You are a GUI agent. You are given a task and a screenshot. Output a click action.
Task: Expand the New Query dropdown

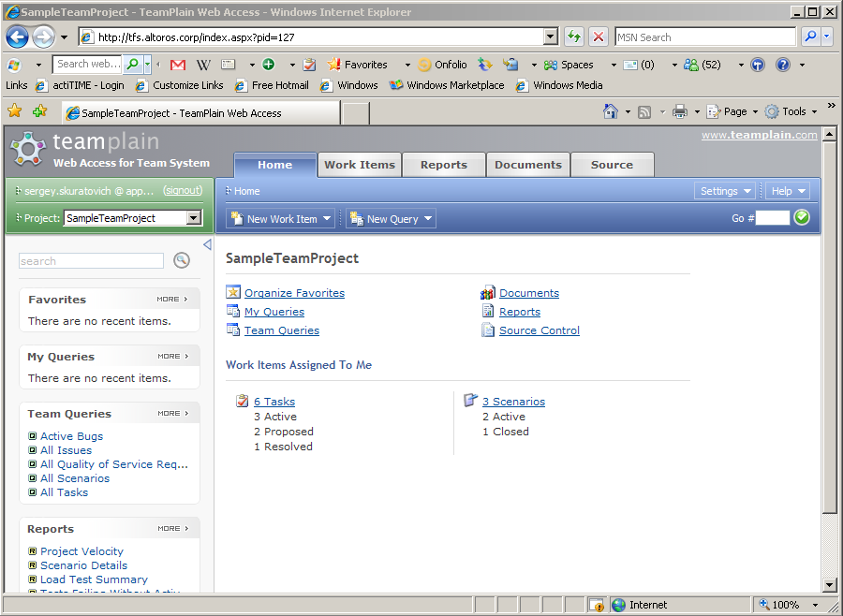coord(428,219)
